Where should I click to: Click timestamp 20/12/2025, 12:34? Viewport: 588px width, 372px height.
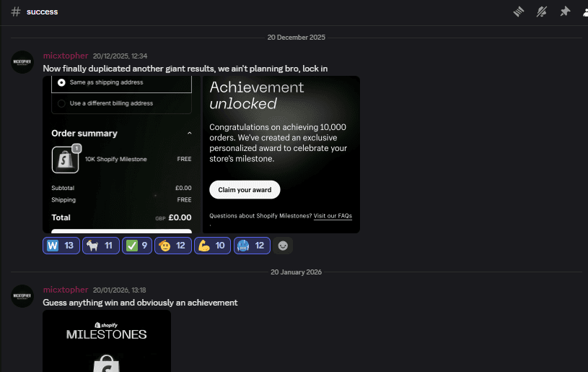click(120, 56)
